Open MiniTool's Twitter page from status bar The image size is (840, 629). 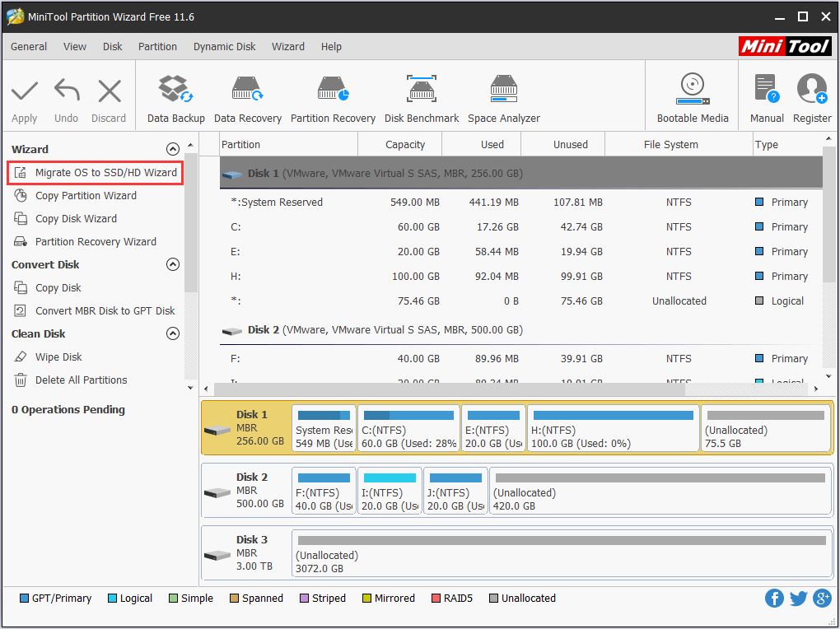tap(798, 598)
